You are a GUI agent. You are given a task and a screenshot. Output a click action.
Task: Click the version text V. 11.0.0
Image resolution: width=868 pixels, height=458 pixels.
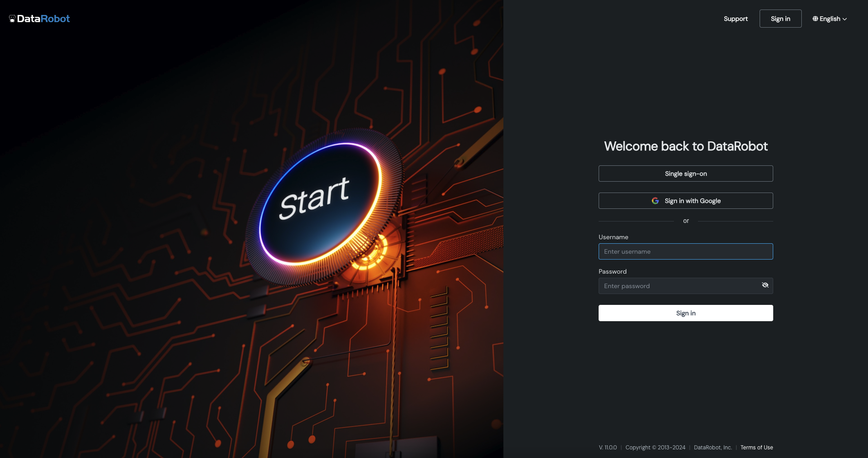(x=608, y=448)
